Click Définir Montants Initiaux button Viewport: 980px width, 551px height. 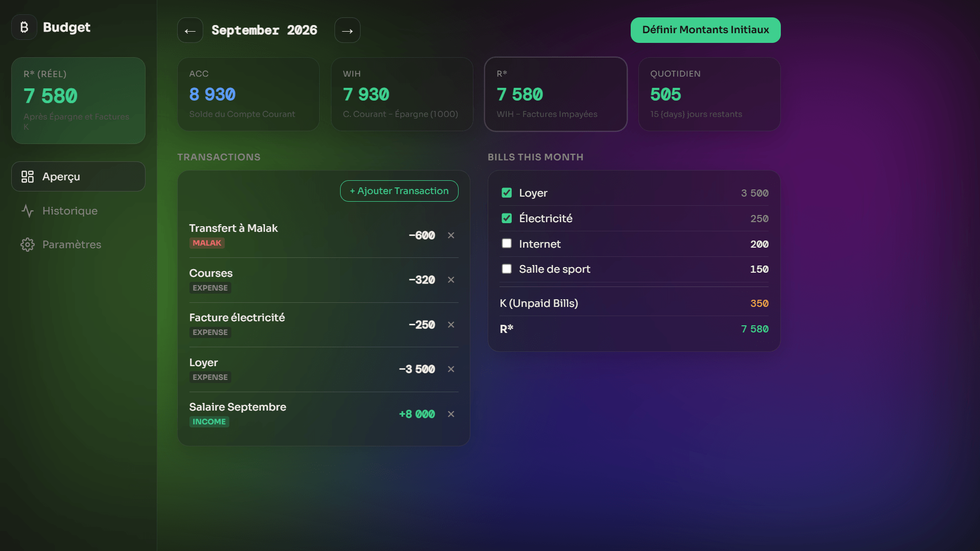click(705, 30)
